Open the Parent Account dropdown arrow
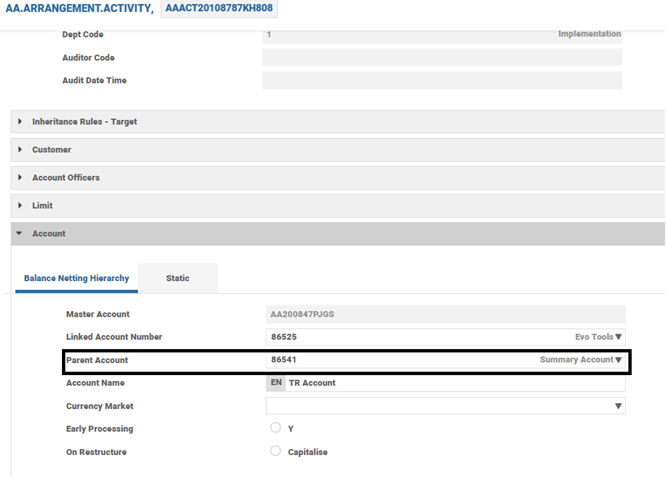667x479 pixels. (619, 360)
